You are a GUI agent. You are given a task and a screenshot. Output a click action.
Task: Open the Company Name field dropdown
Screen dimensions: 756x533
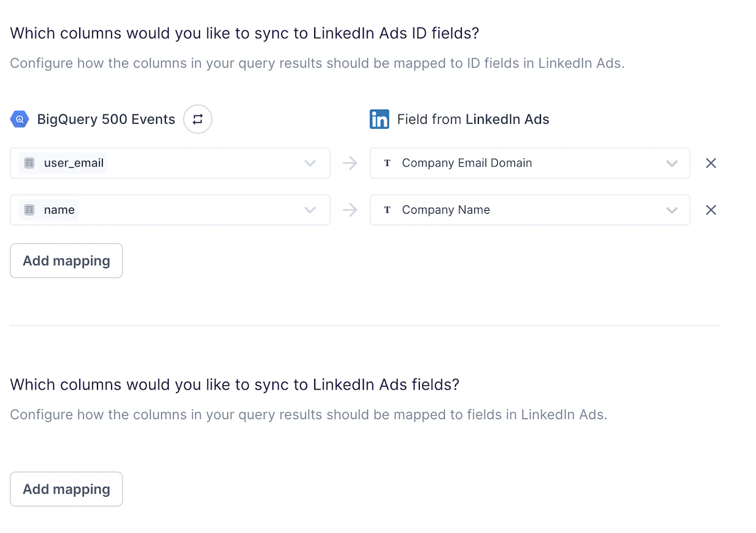530,210
